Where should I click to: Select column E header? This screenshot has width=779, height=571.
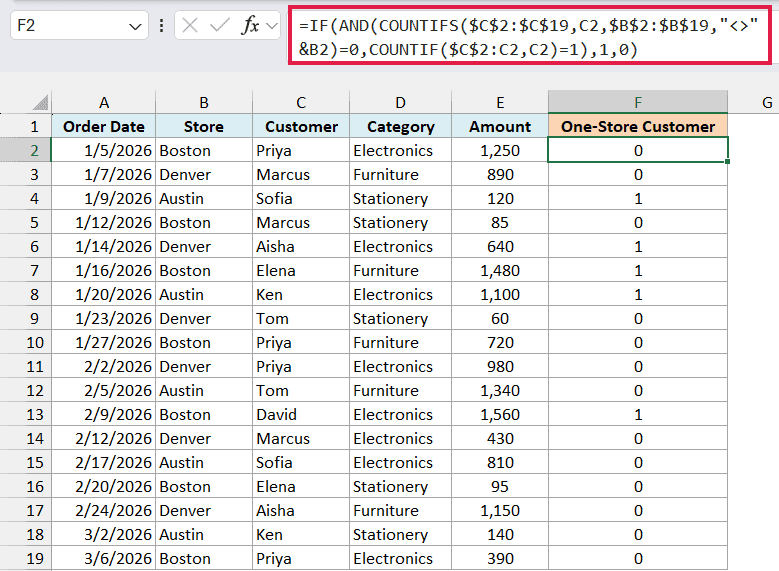click(x=500, y=102)
